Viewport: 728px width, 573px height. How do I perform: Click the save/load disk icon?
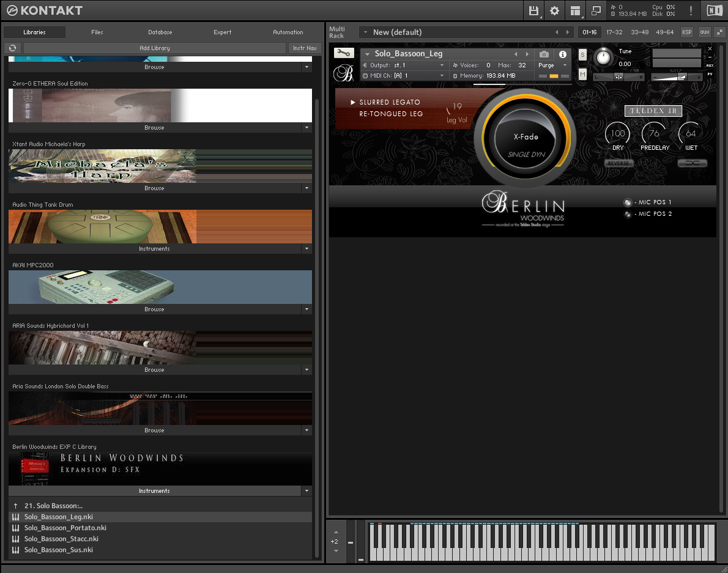(x=533, y=10)
